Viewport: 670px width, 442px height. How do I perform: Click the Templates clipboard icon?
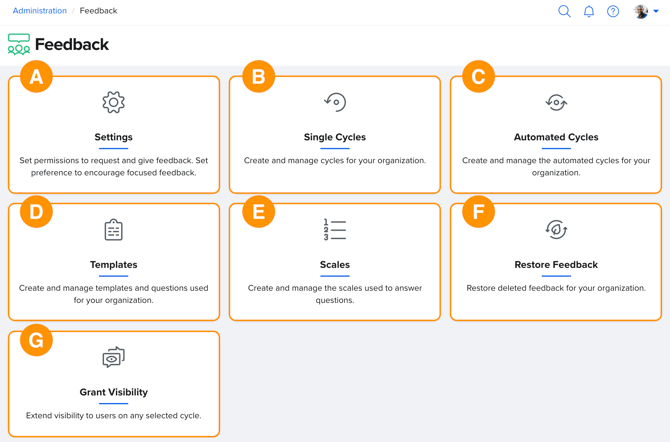(114, 230)
